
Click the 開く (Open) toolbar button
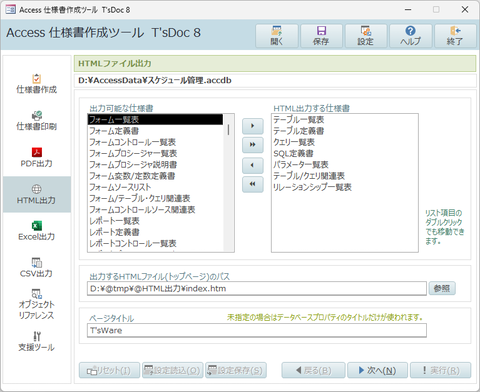[x=277, y=36]
